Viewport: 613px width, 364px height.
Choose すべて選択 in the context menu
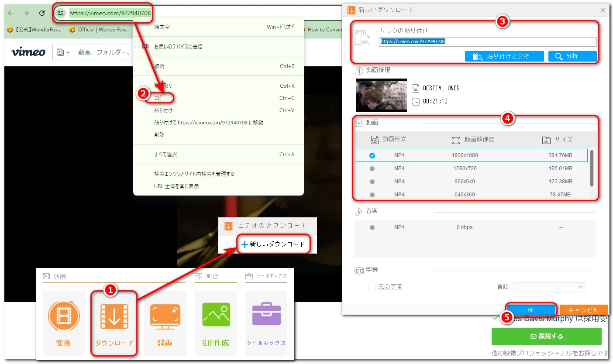tap(165, 155)
